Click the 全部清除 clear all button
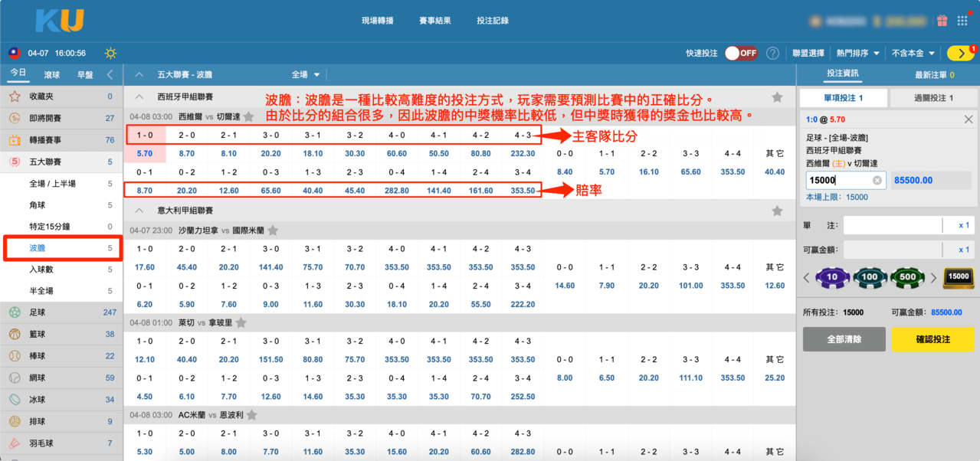980x461 pixels. [x=844, y=339]
